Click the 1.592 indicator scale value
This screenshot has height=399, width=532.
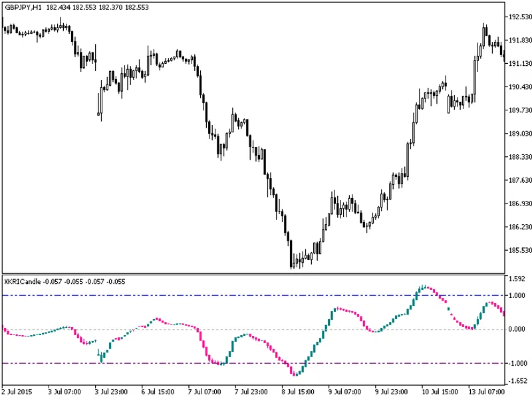[x=517, y=279]
